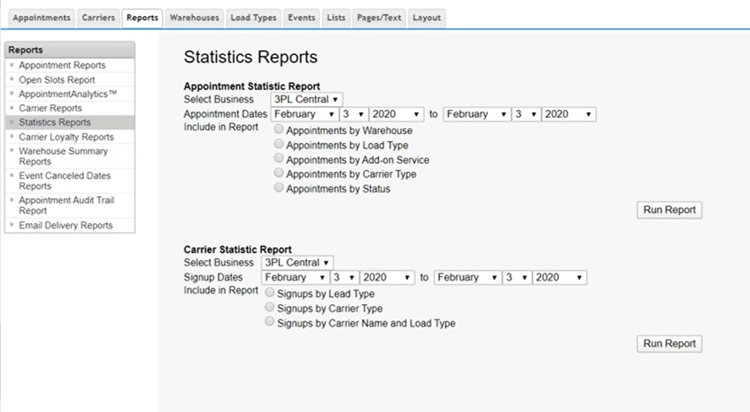Viewport: 750px width, 412px height.
Task: Select Appointments by Warehouse radio button
Action: pyautogui.click(x=279, y=129)
